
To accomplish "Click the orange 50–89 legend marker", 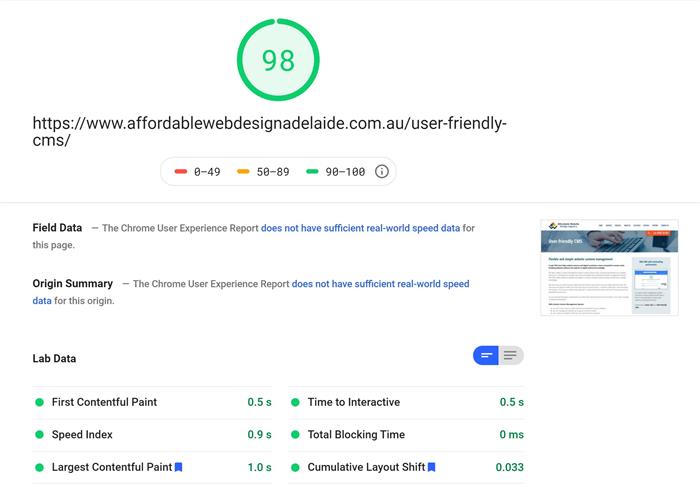I will (243, 172).
